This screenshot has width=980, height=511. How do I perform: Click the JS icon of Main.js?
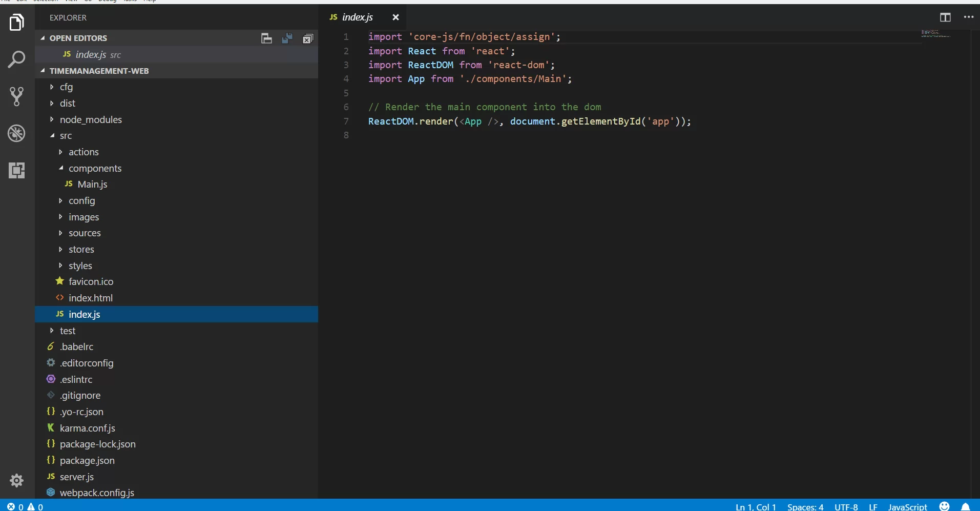pos(69,184)
